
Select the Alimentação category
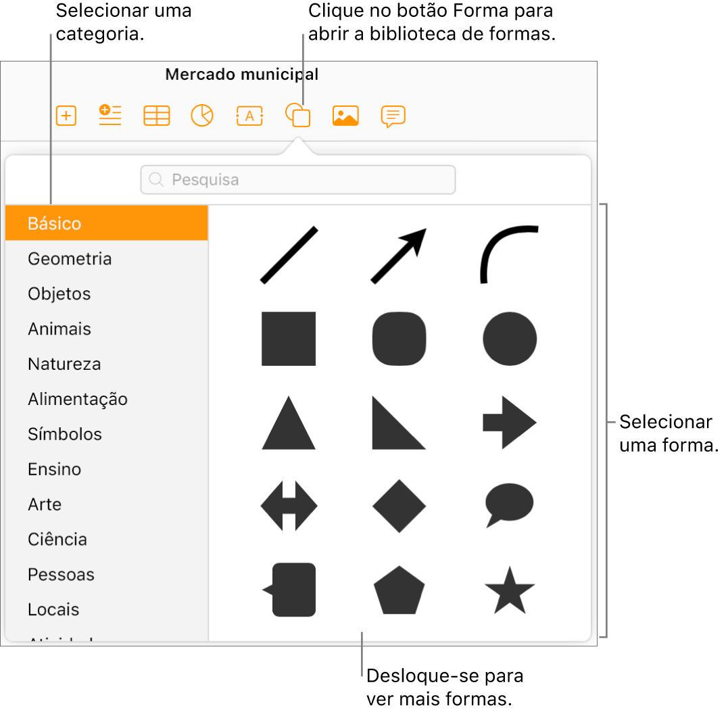pyautogui.click(x=106, y=399)
